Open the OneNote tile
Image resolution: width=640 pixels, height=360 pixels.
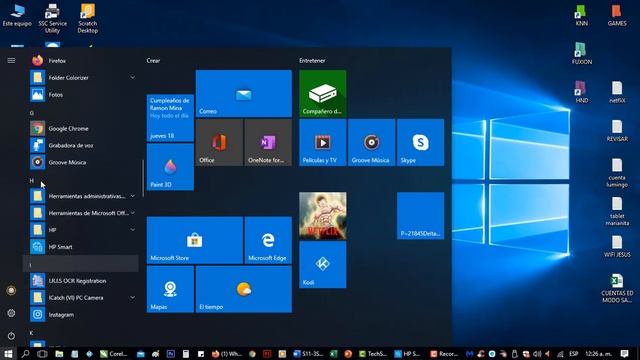pyautogui.click(x=268, y=142)
